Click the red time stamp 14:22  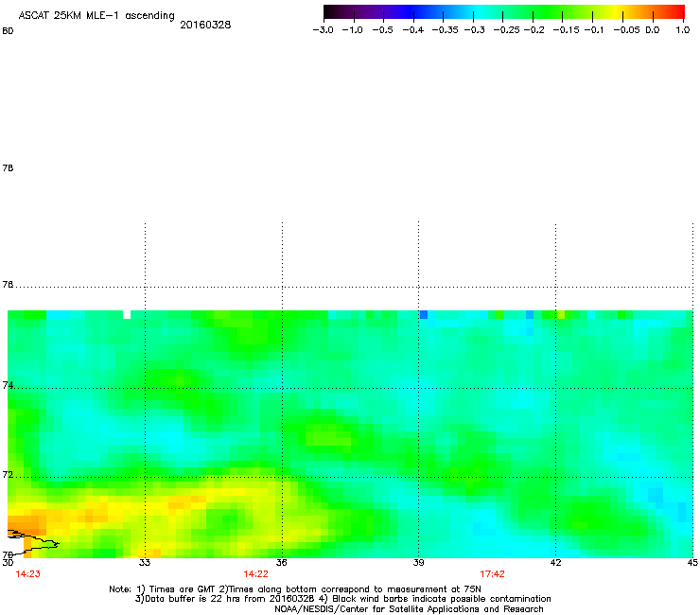(x=255, y=574)
